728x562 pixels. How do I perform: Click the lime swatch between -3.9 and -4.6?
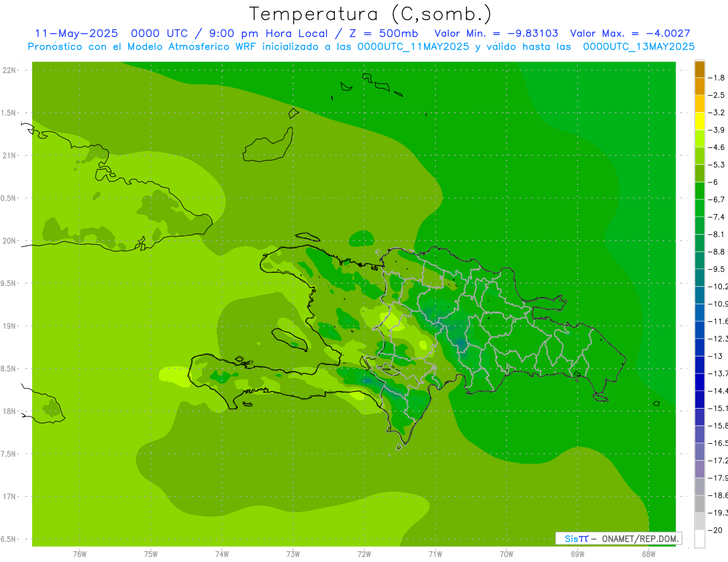699,139
